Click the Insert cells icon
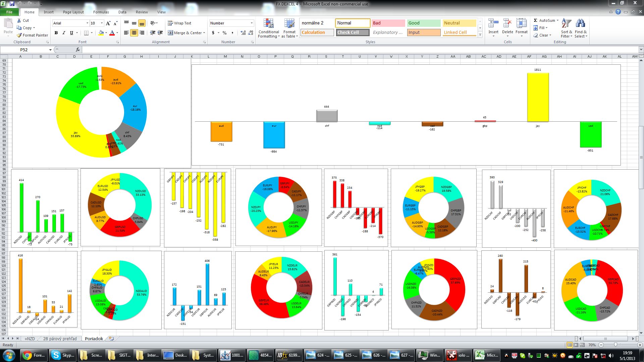The height and width of the screenshot is (362, 644). tap(493, 23)
